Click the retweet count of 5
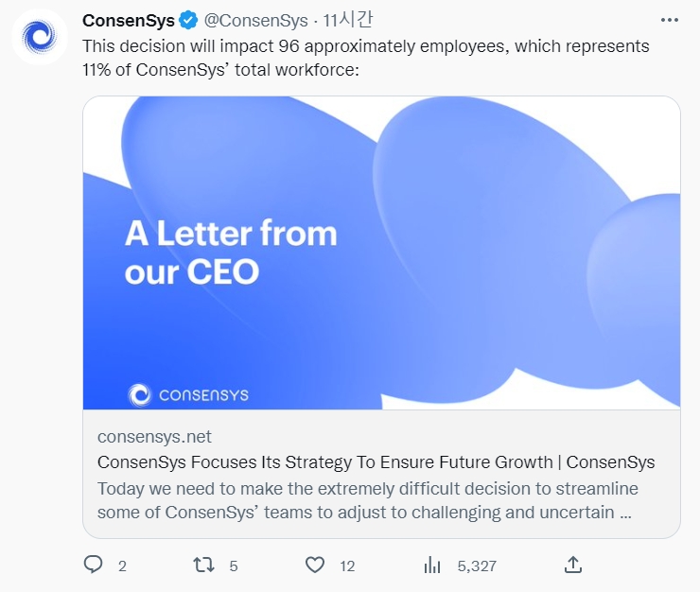Screen dimensions: 700x592 233,566
